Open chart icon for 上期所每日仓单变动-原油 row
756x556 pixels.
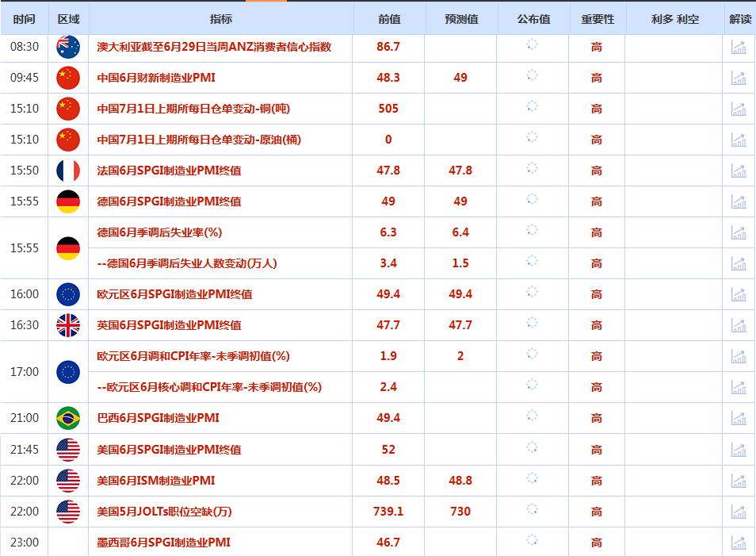point(739,140)
